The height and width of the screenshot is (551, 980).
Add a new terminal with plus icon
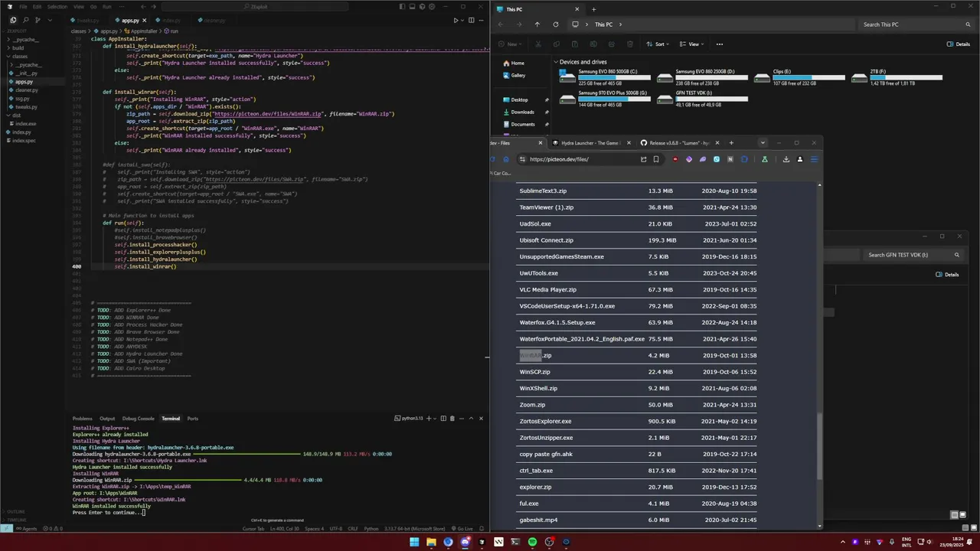click(x=430, y=419)
